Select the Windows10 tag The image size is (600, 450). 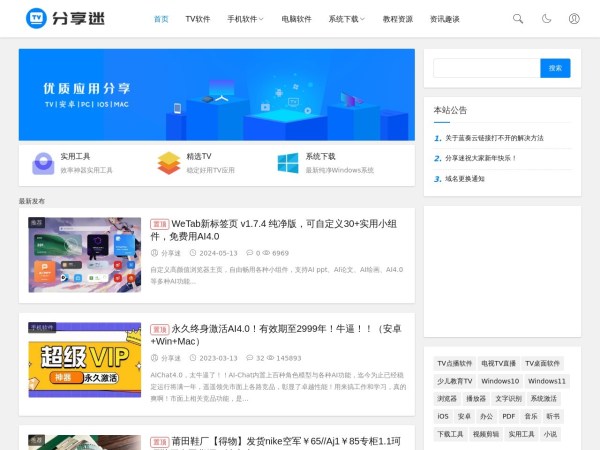tap(500, 381)
